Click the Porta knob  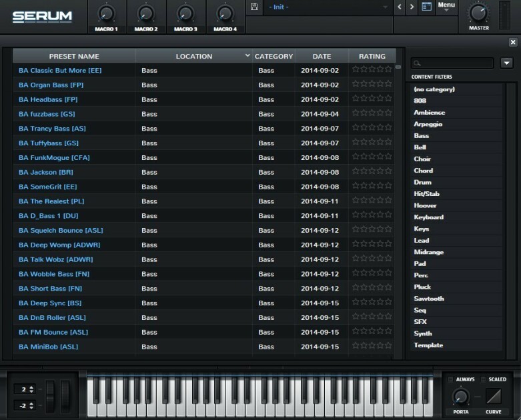(x=460, y=397)
